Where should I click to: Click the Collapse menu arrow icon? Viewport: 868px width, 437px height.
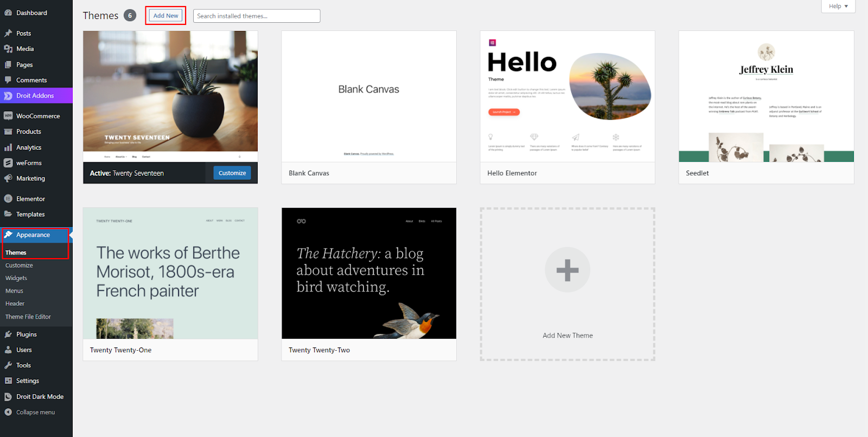pos(8,412)
